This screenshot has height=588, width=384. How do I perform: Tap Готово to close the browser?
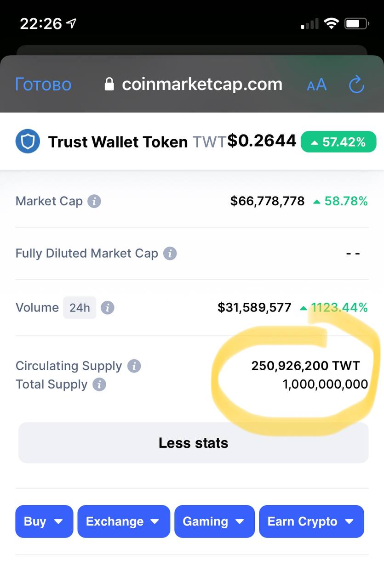(43, 85)
